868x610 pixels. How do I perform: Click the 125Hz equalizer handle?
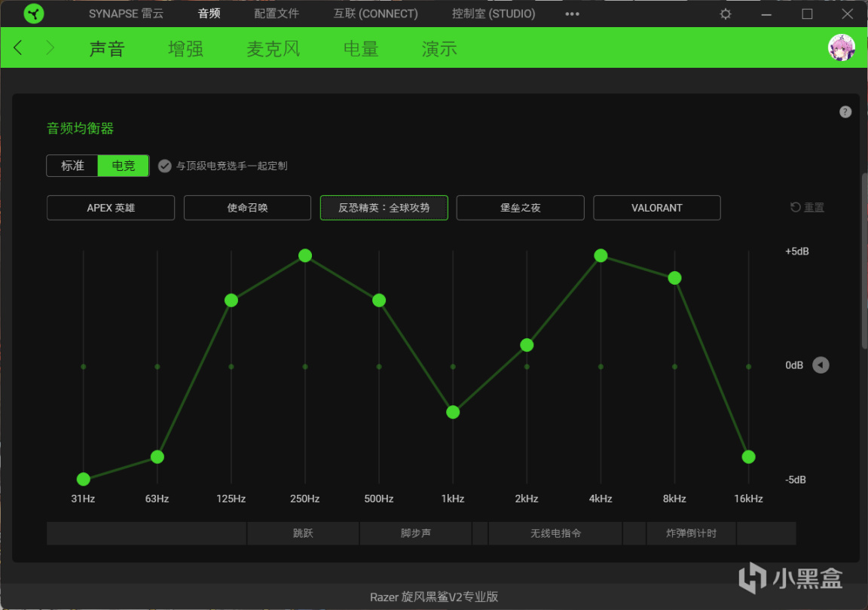coord(231,300)
